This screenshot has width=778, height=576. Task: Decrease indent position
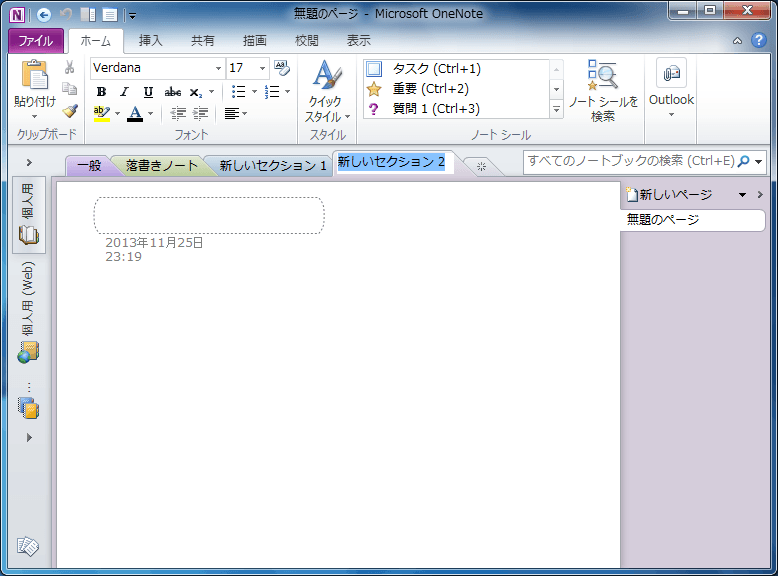tap(178, 114)
